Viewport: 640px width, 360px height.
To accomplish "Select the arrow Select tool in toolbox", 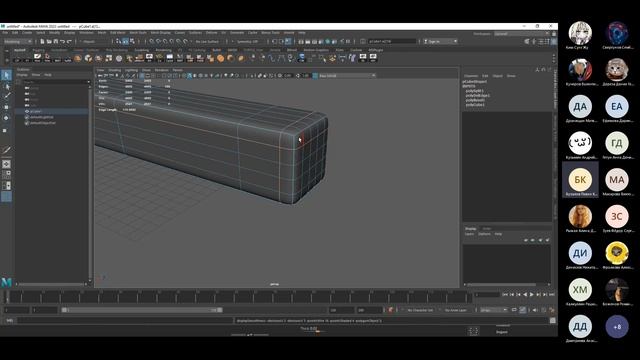I will (7, 75).
